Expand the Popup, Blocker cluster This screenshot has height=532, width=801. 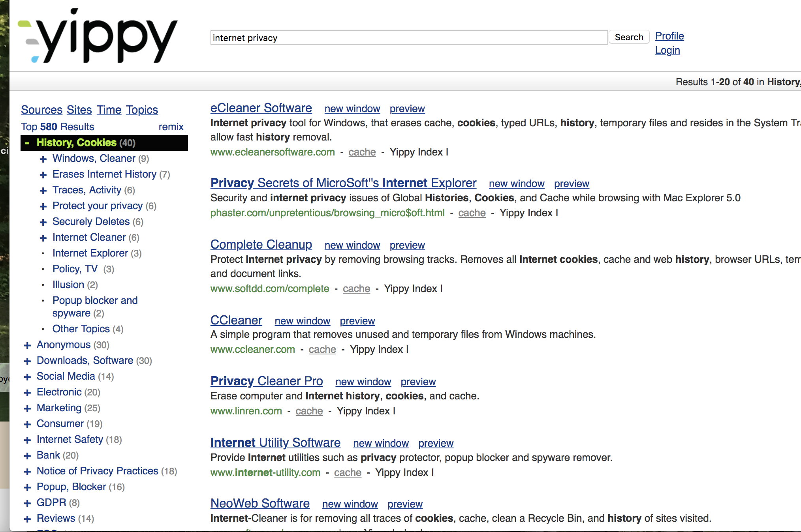click(27, 487)
